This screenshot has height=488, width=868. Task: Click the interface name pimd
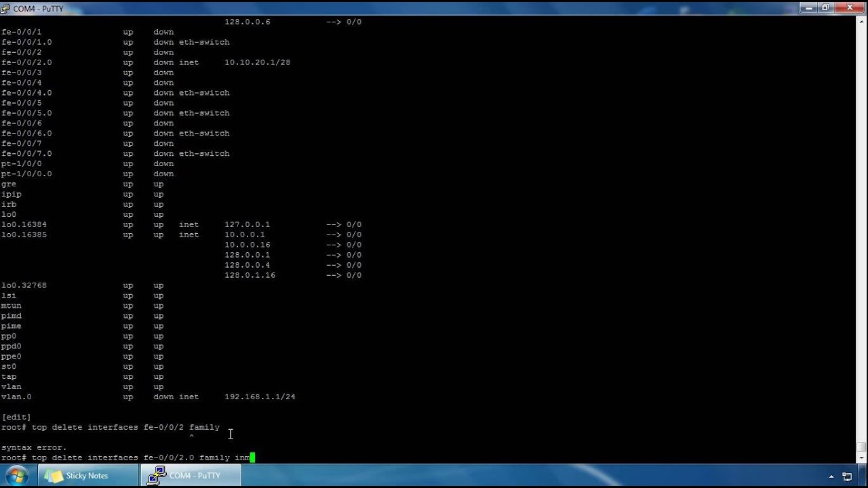tap(12, 316)
